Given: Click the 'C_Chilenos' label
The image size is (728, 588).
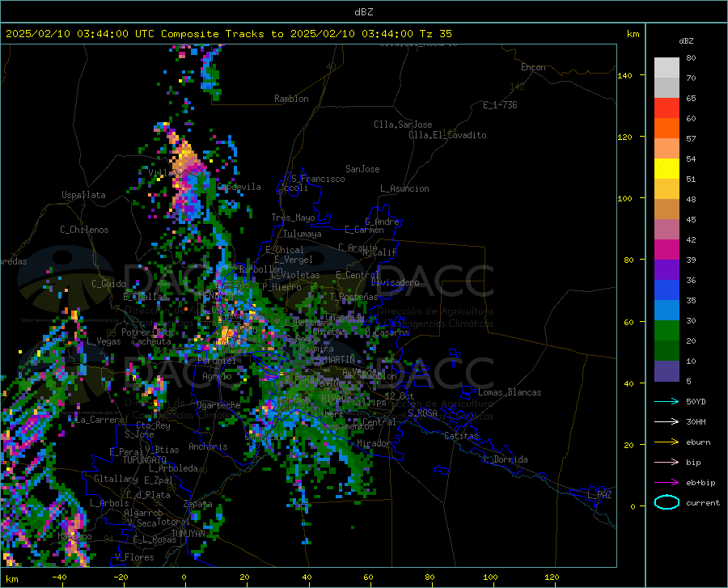Looking at the screenshot, I should point(84,230).
